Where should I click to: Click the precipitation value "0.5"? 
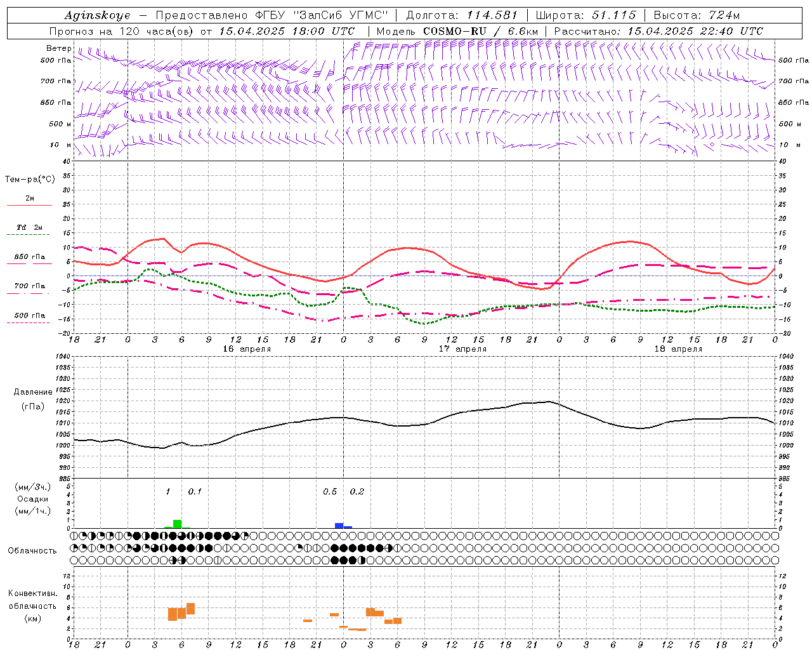[330, 491]
